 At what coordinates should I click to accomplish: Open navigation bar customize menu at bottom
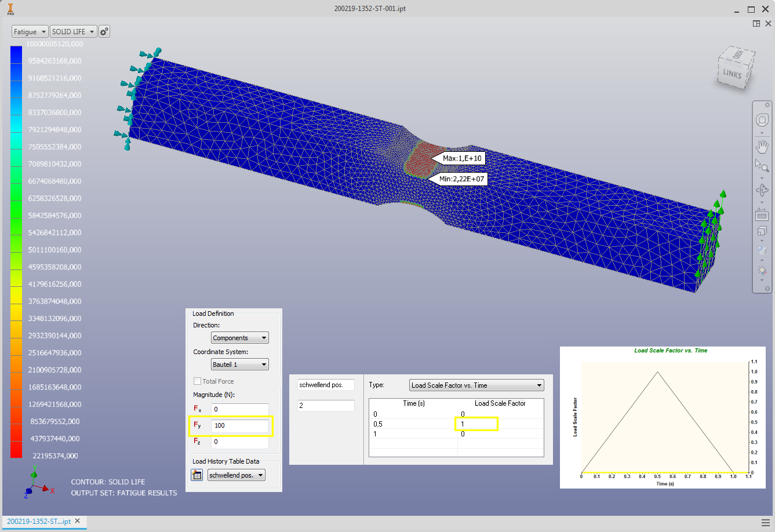[x=767, y=289]
